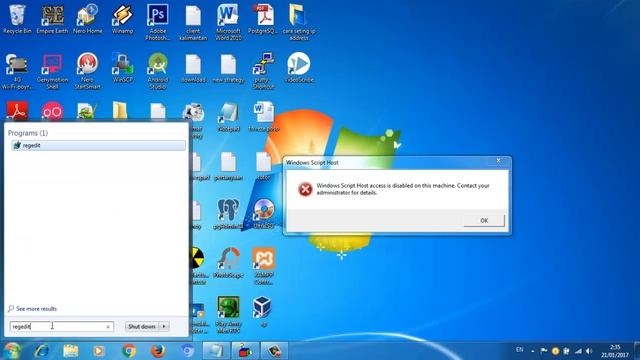Launch the Empire Earth desktop shortcut

coord(52,19)
